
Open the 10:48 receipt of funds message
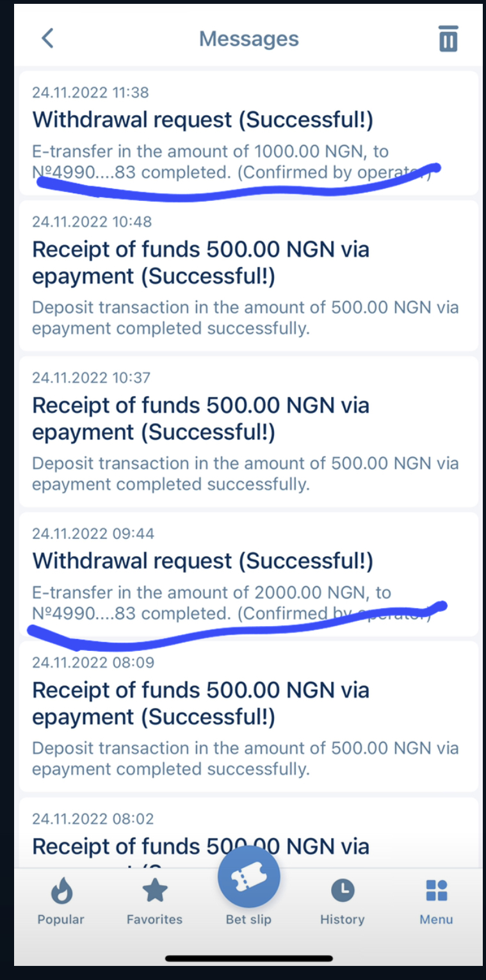click(x=248, y=275)
